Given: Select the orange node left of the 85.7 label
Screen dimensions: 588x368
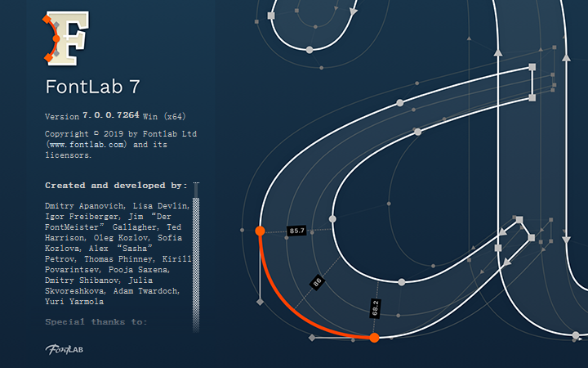Looking at the screenshot, I should click(260, 231).
